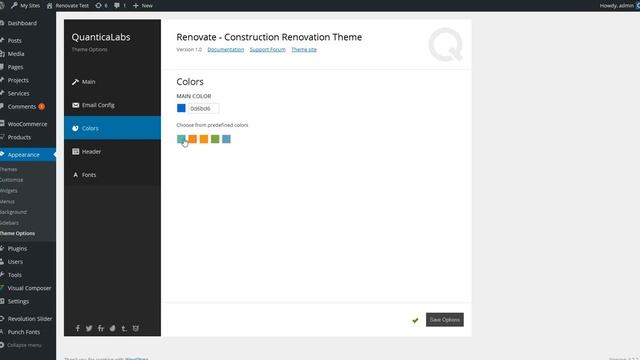Switch to the Colors tab
The image size is (640, 360).
[112, 128]
